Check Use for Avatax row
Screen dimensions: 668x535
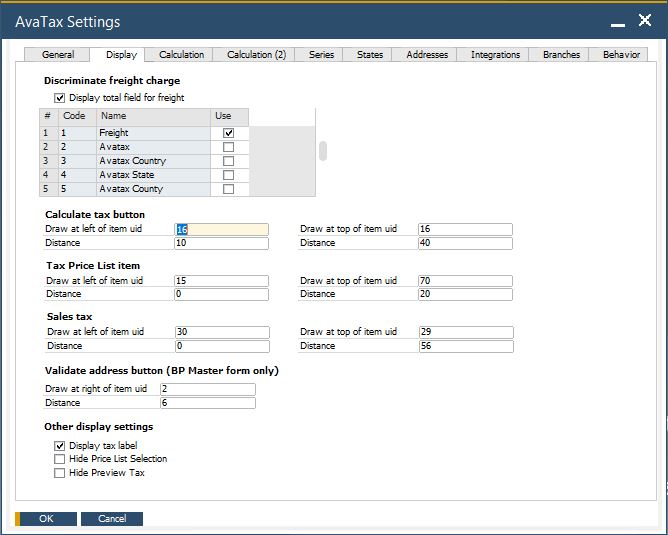click(229, 147)
